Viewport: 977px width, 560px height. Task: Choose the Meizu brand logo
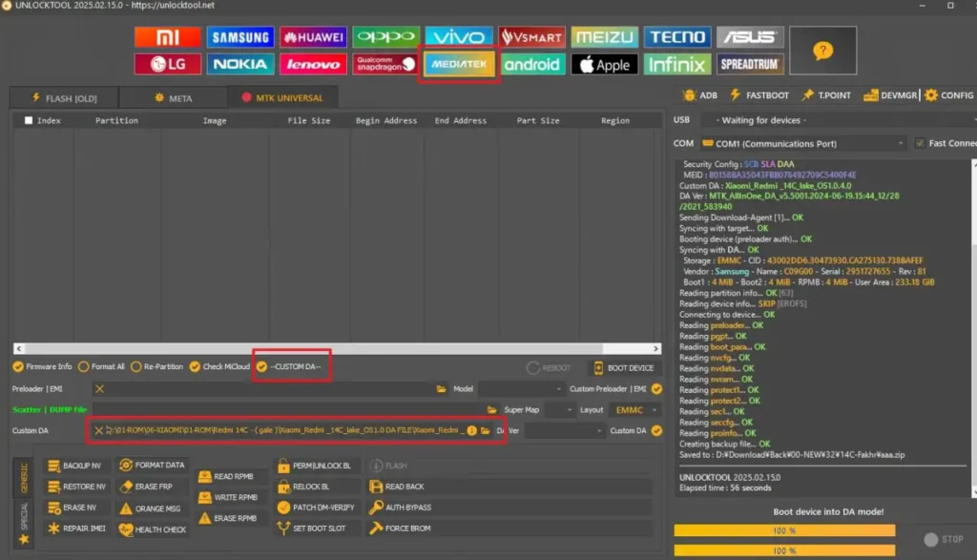point(604,37)
